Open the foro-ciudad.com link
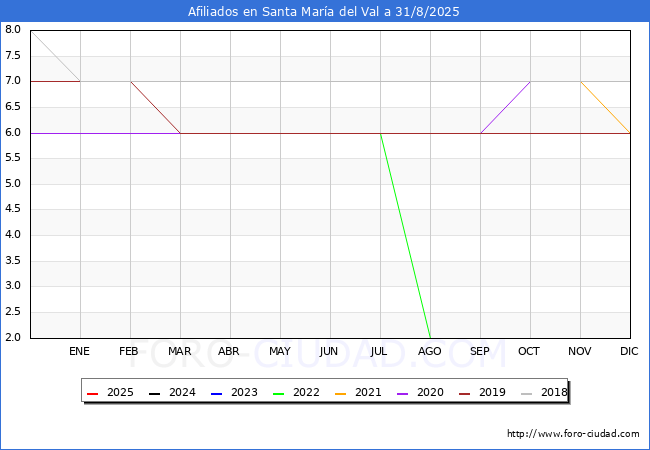The image size is (650, 450). 573,434
